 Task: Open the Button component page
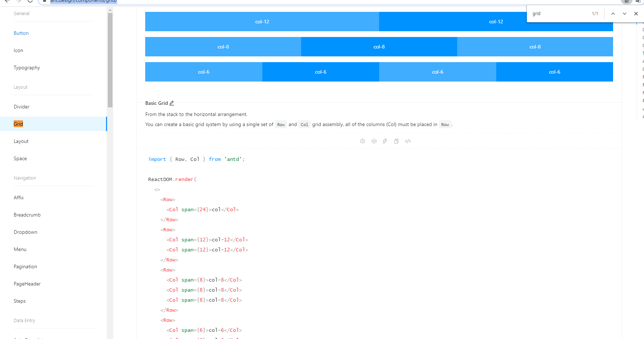click(x=21, y=33)
